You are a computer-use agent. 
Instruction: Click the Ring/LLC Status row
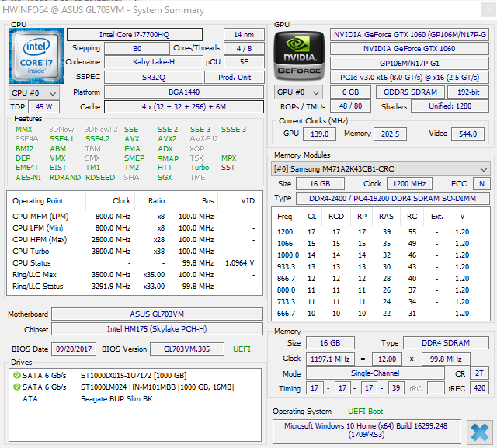pos(134,287)
